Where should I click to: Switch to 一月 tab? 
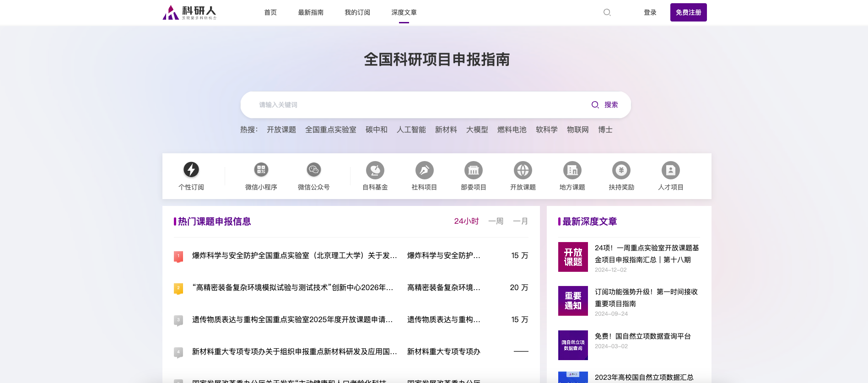coord(521,221)
